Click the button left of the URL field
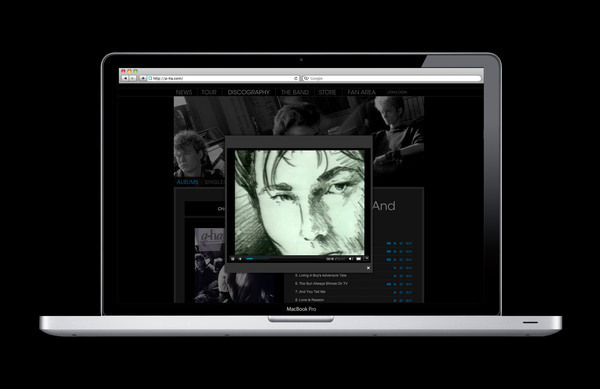 click(143, 78)
